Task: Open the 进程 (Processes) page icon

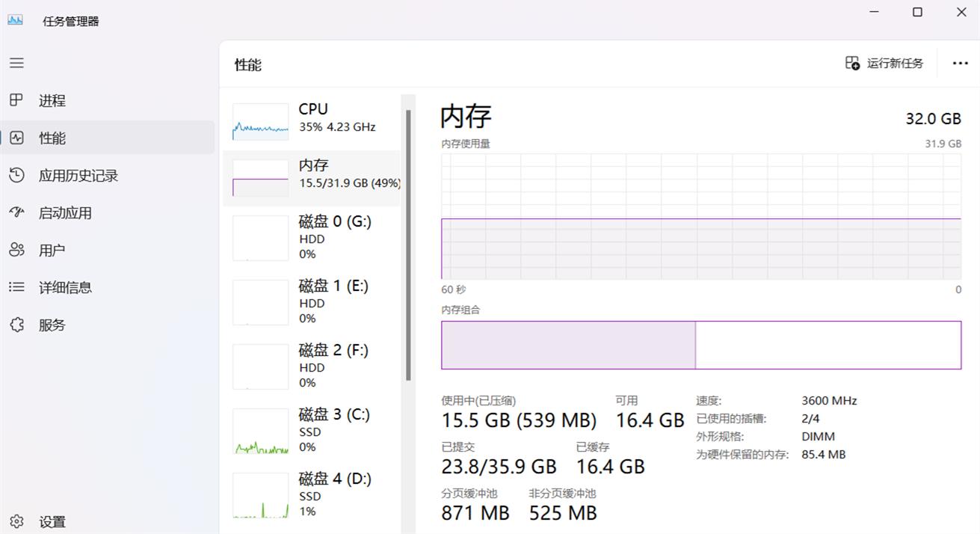Action: tap(16, 100)
